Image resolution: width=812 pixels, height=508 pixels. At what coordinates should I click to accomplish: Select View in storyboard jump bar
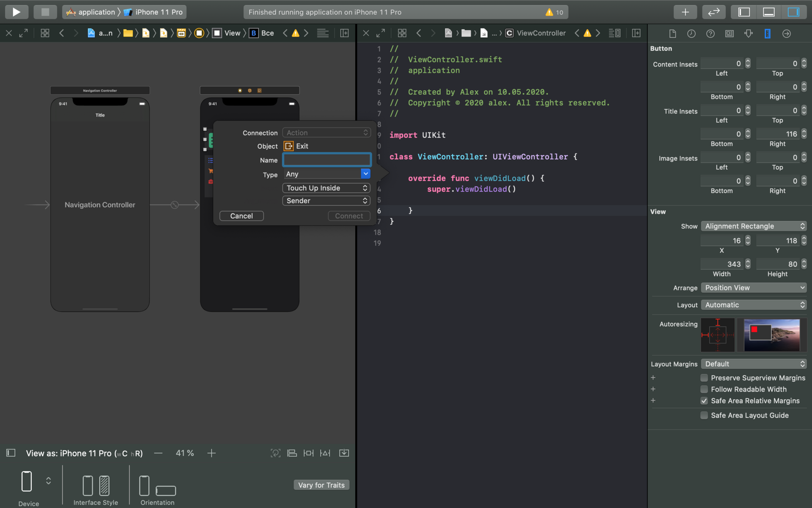coord(227,33)
